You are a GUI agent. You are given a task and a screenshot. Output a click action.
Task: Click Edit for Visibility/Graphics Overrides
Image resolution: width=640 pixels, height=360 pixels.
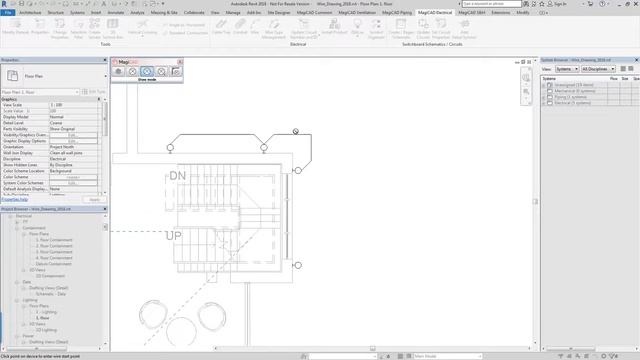pyautogui.click(x=73, y=135)
